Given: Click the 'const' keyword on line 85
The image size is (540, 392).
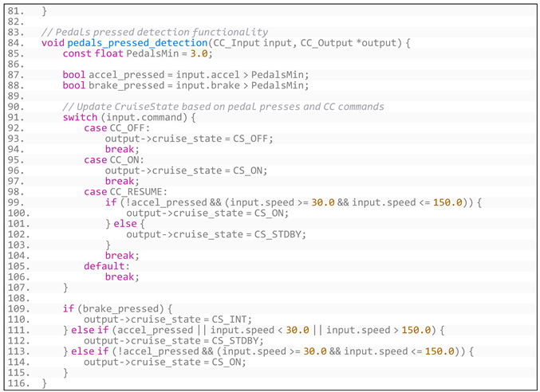Looking at the screenshot, I should (77, 53).
